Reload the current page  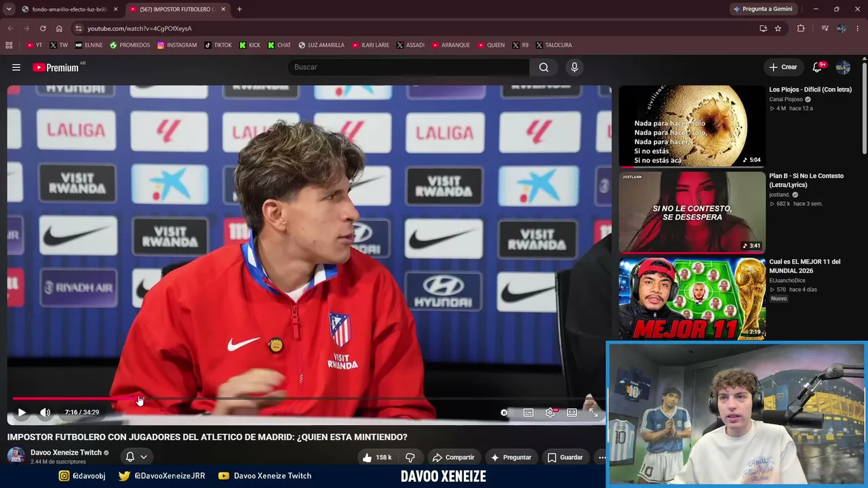[43, 28]
